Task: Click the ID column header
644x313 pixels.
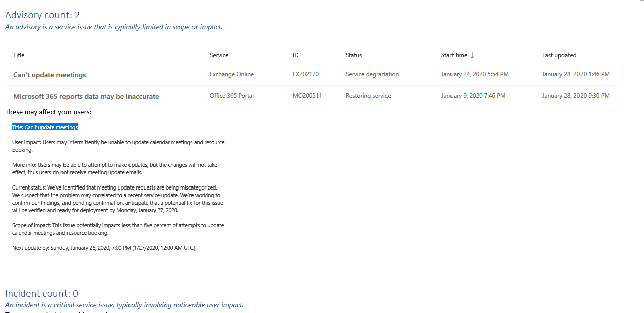Action: tap(296, 55)
